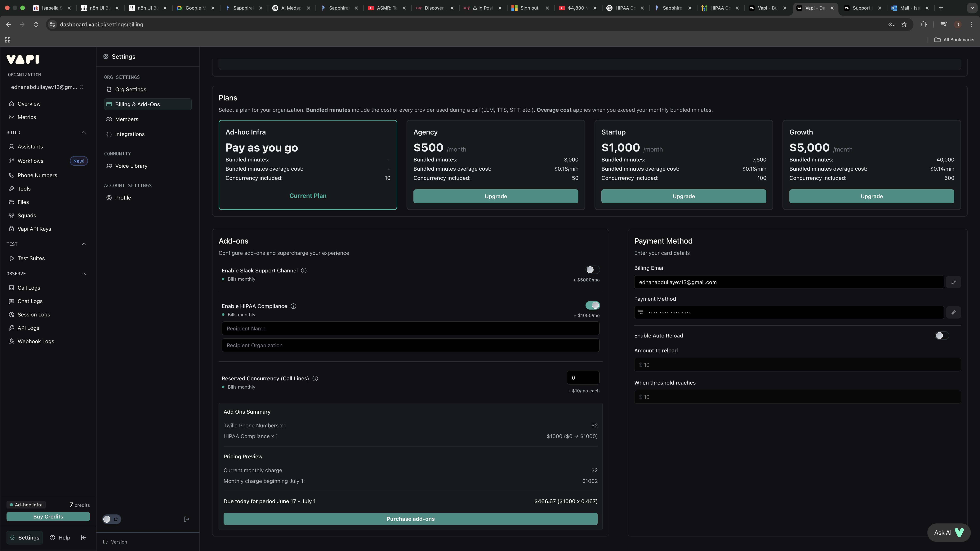Screen dimensions: 980x551
Task: Click info icon beside Enable Slack Support Channel
Action: coord(304,270)
